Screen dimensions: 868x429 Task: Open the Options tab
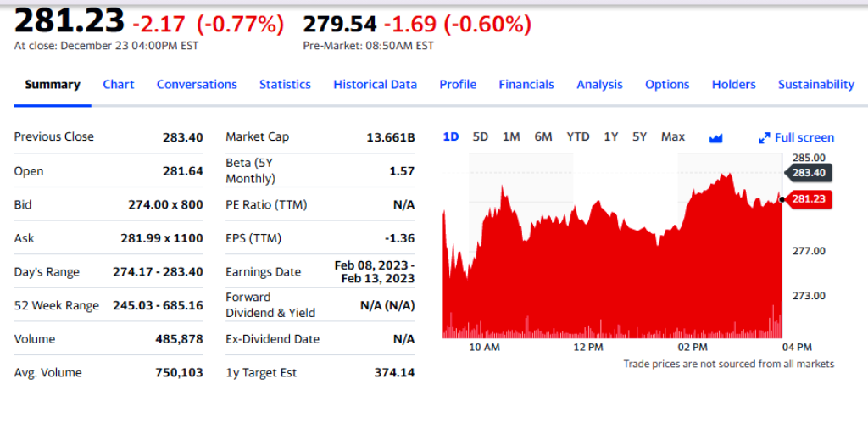[x=667, y=85]
